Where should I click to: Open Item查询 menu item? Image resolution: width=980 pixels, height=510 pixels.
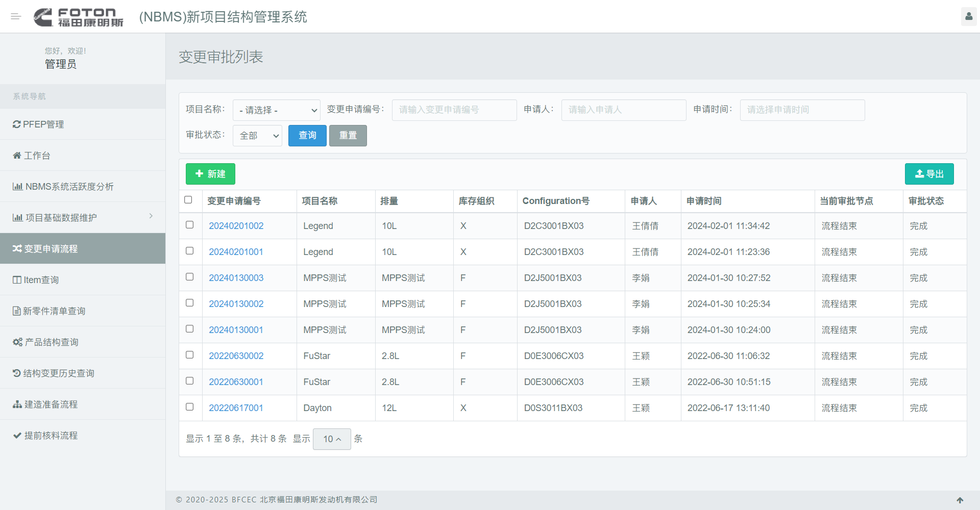[x=83, y=280]
